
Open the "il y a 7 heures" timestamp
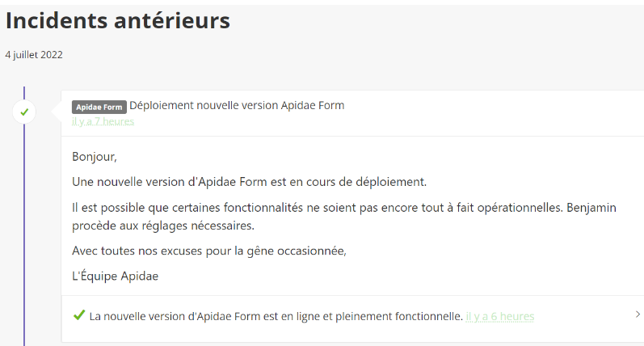pos(103,121)
